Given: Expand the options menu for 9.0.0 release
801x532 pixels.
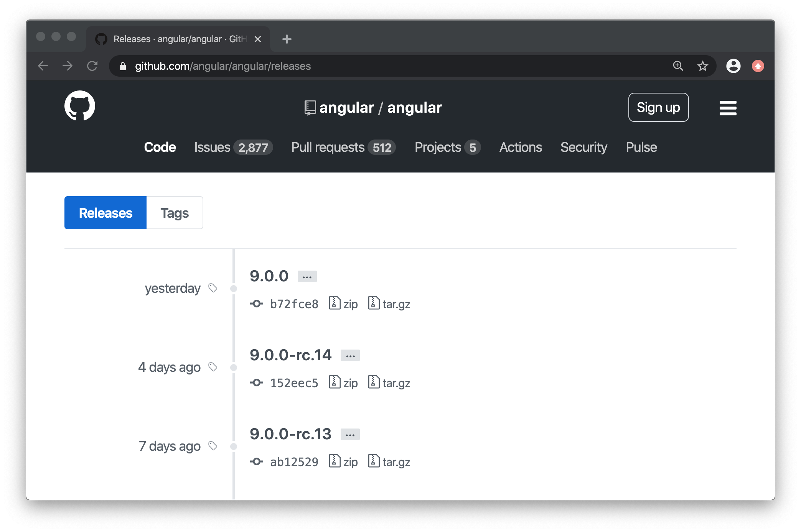Looking at the screenshot, I should (307, 275).
